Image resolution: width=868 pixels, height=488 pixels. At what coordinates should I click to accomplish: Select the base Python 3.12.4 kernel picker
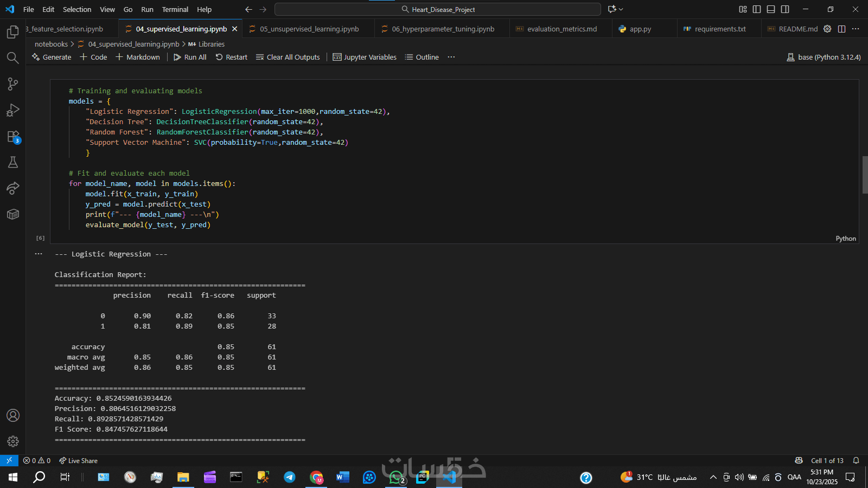[x=824, y=57]
